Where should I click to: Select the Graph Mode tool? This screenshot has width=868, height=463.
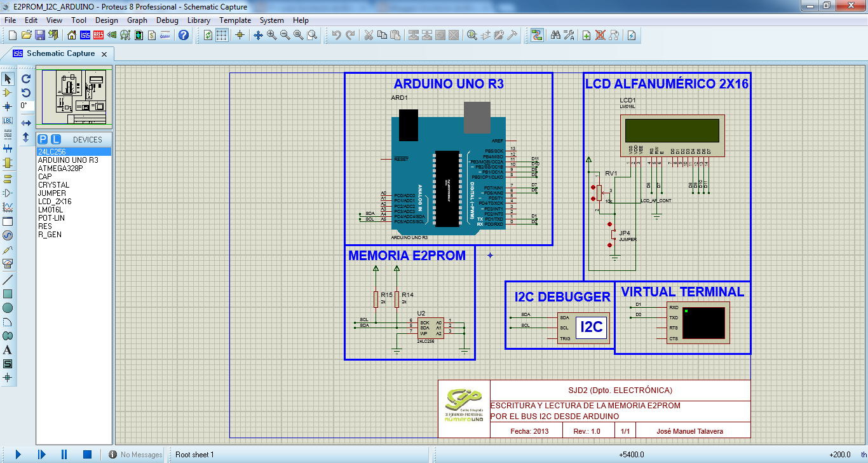click(8, 205)
